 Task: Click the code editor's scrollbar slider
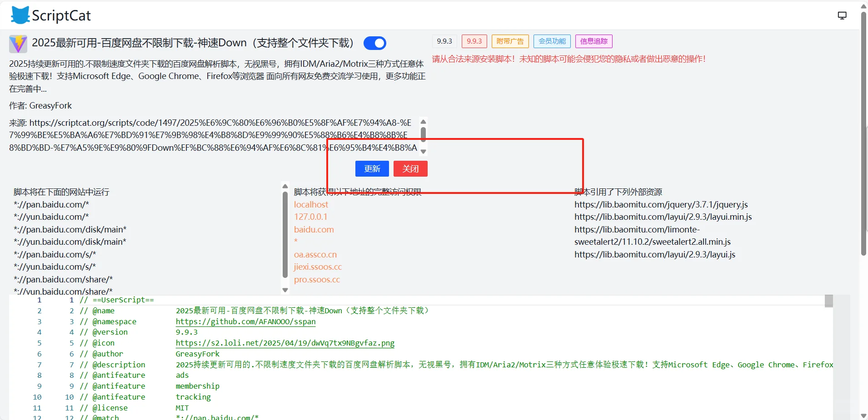coord(829,301)
